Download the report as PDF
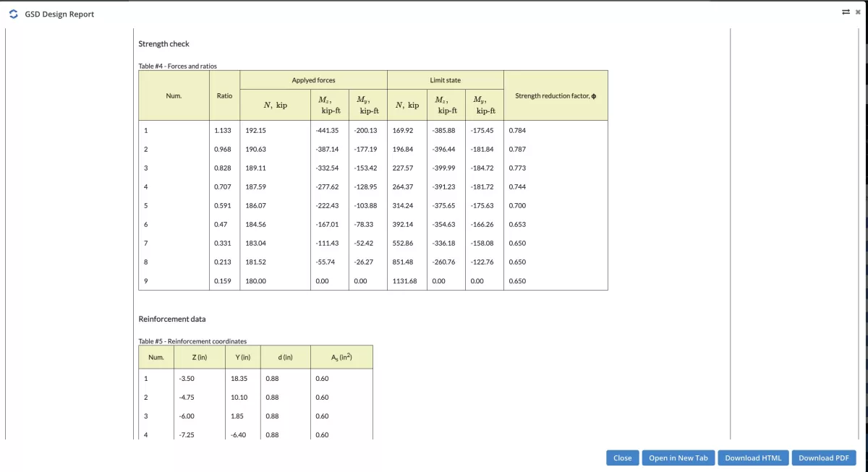 point(824,458)
